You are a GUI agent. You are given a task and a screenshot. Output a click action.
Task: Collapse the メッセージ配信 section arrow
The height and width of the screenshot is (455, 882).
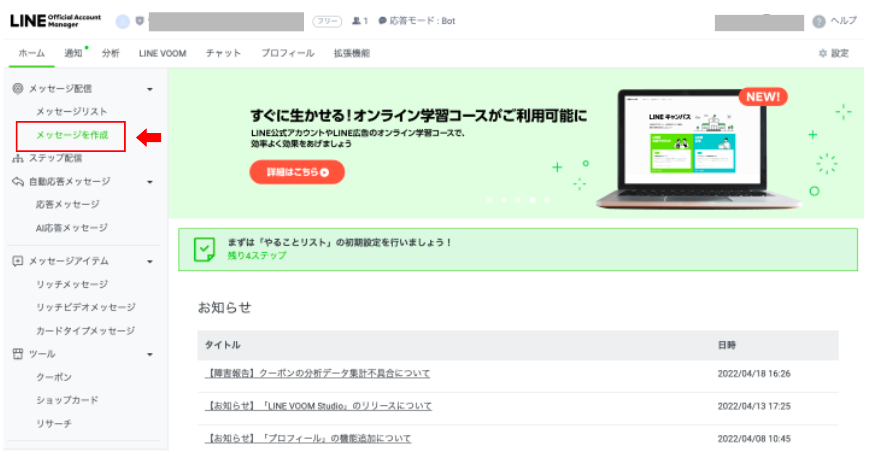click(x=150, y=89)
